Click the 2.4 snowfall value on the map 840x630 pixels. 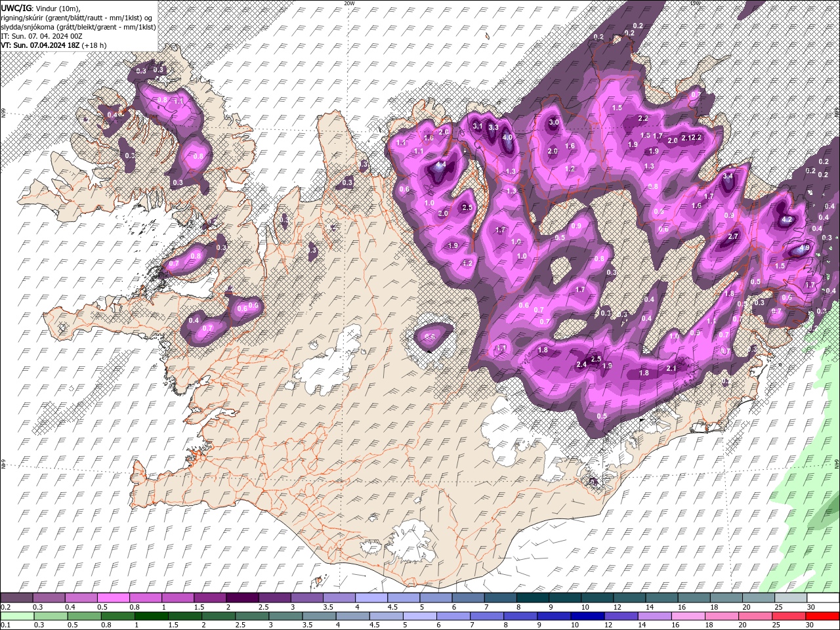pos(581,364)
